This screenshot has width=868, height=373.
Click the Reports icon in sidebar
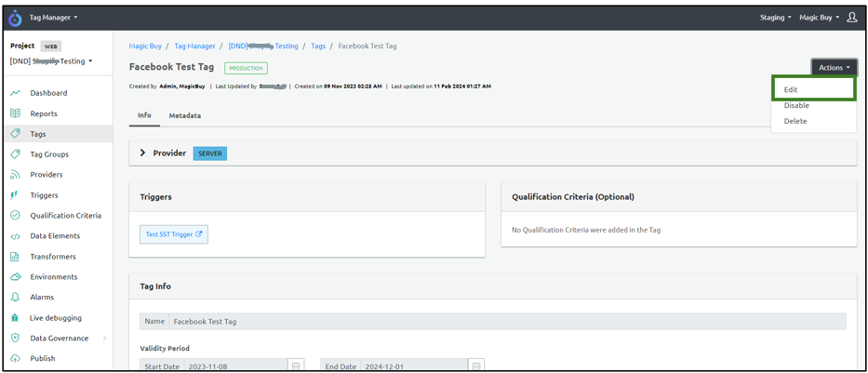coord(15,113)
